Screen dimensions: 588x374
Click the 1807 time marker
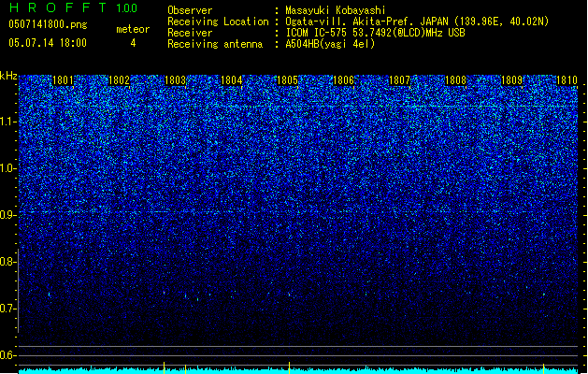(400, 80)
